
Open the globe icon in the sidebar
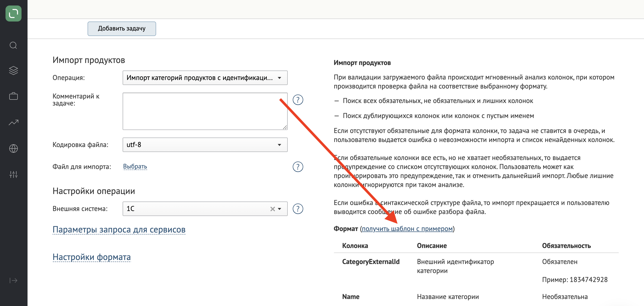coord(14,148)
